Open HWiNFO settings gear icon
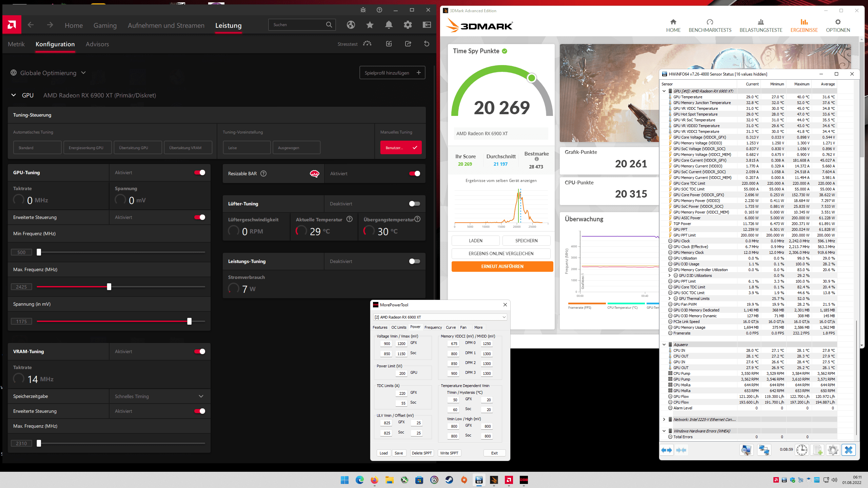 [833, 450]
